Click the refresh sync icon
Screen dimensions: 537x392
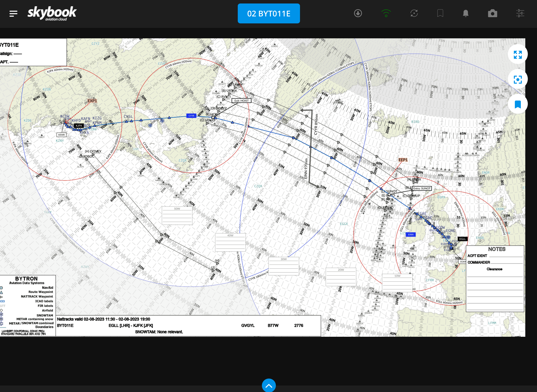[x=414, y=13]
